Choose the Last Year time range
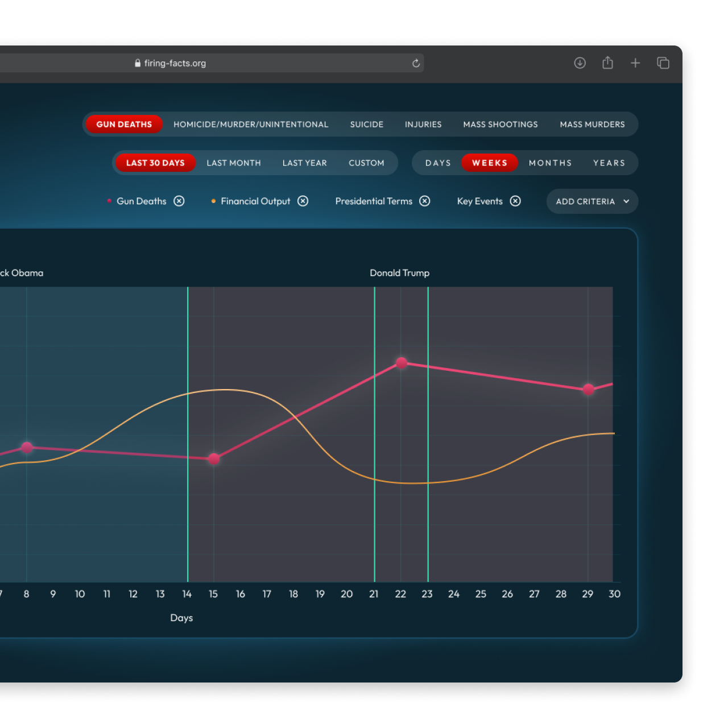 pyautogui.click(x=305, y=163)
